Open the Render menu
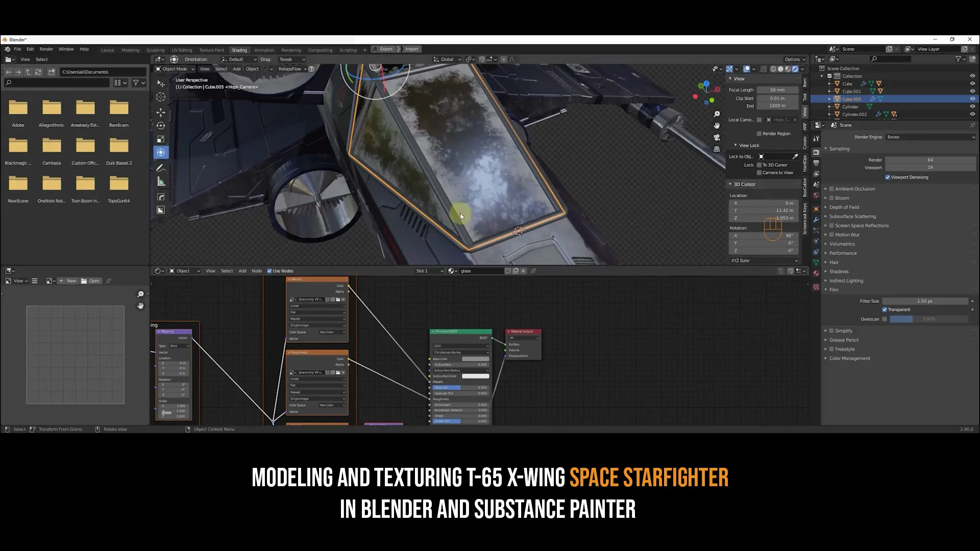The image size is (980, 551). (x=46, y=49)
